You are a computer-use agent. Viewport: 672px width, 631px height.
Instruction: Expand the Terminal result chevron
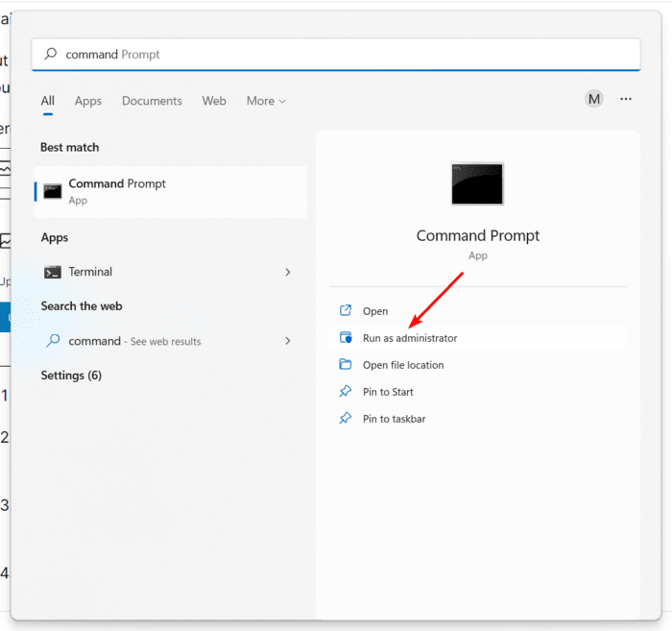[x=288, y=272]
